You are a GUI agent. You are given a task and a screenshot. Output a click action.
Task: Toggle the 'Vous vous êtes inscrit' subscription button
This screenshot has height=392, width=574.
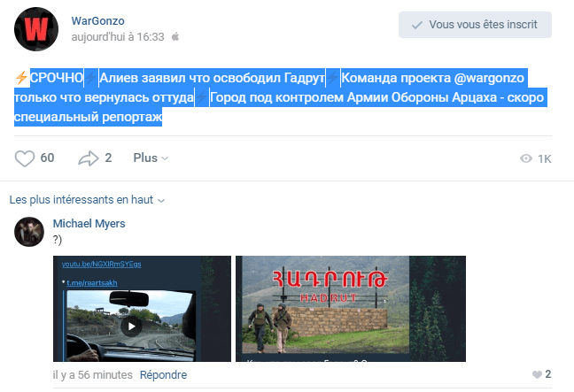click(475, 25)
